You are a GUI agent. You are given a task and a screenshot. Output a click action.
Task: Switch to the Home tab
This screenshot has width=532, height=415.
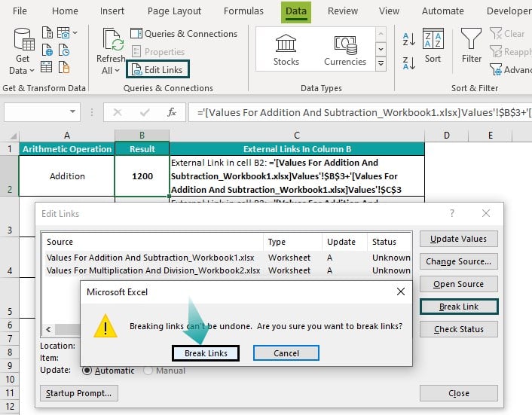click(65, 11)
